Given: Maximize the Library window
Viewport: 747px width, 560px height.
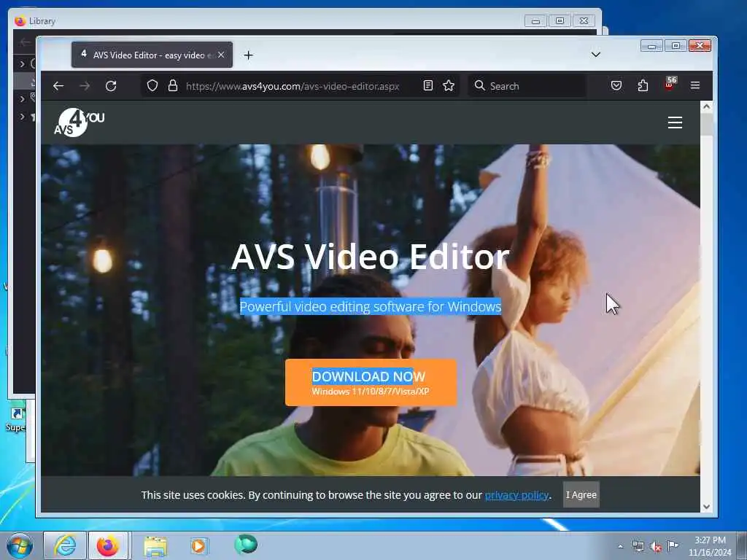Looking at the screenshot, I should point(560,21).
